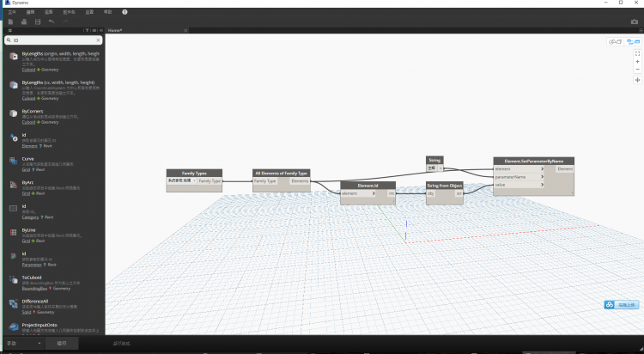Click the library search field containing ID
The image size is (644, 354).
53,40
